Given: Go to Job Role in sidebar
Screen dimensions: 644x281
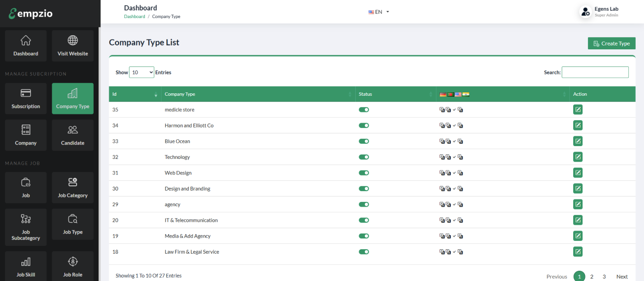Looking at the screenshot, I should (x=73, y=267).
